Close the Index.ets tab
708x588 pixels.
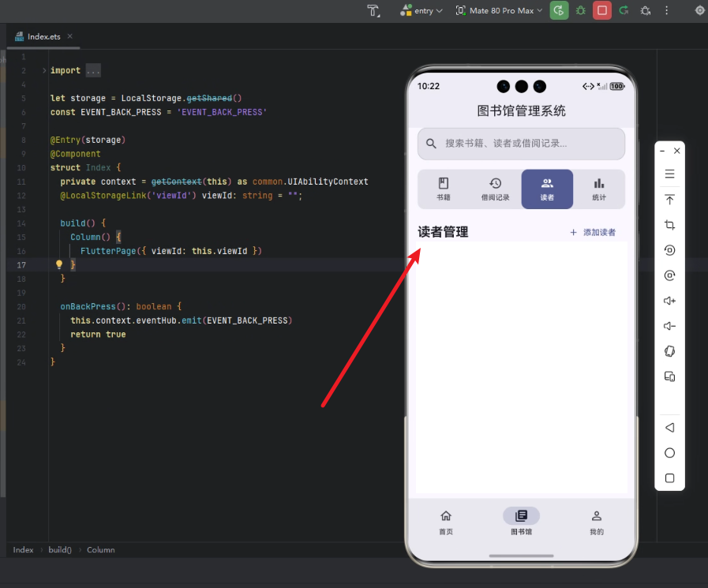pos(70,36)
